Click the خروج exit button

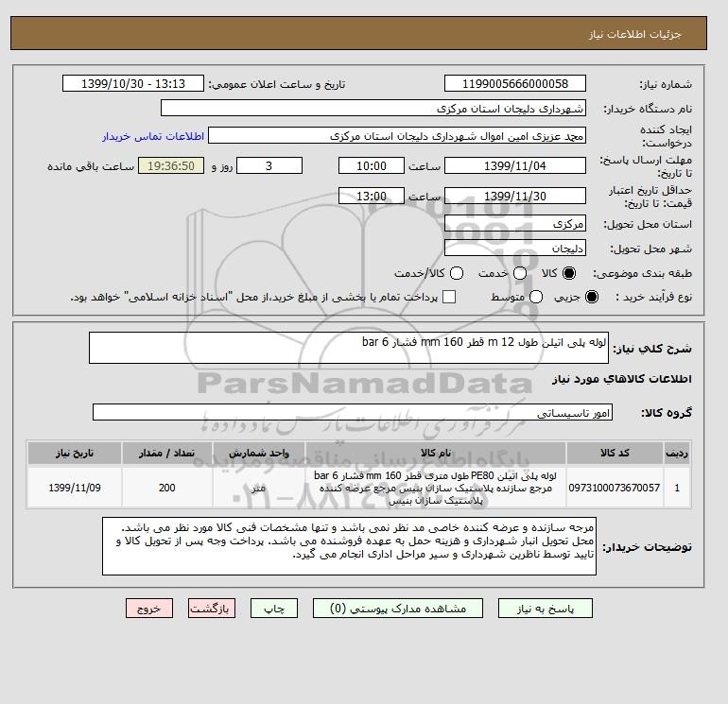click(x=149, y=609)
